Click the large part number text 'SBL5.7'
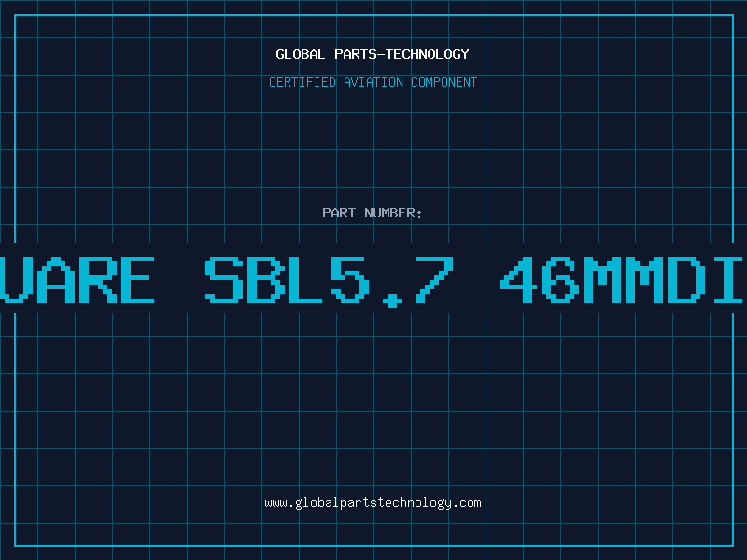This screenshot has height=560, width=747. coord(330,281)
